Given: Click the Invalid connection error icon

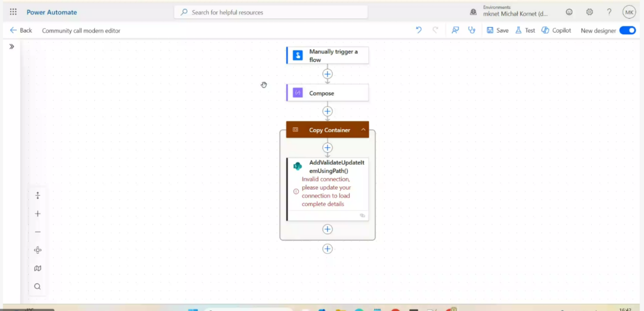Looking at the screenshot, I should pos(296,192).
